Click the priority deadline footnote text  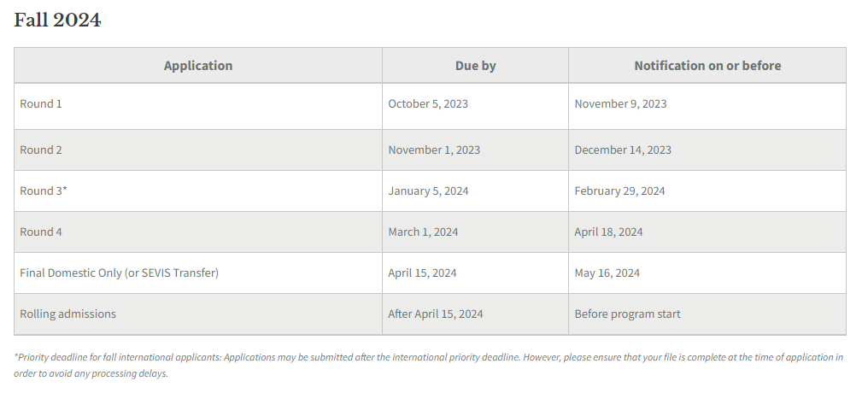pyautogui.click(x=429, y=366)
